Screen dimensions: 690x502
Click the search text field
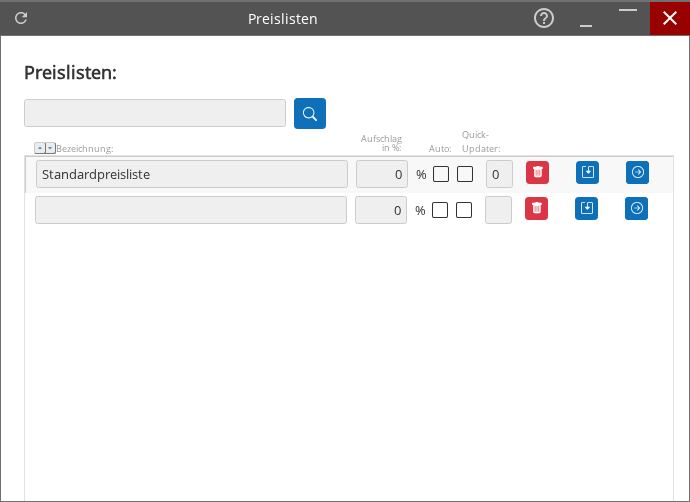pos(155,113)
